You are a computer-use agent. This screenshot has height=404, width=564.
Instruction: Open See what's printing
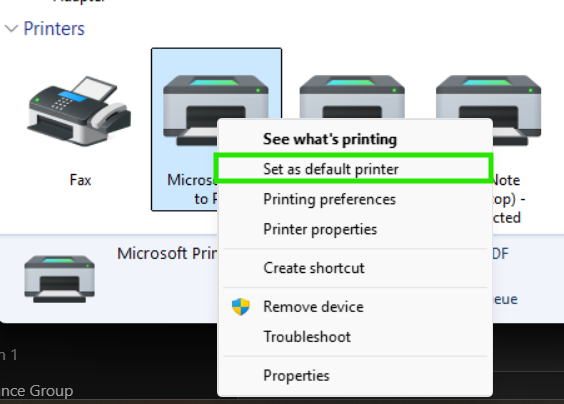coord(355,139)
